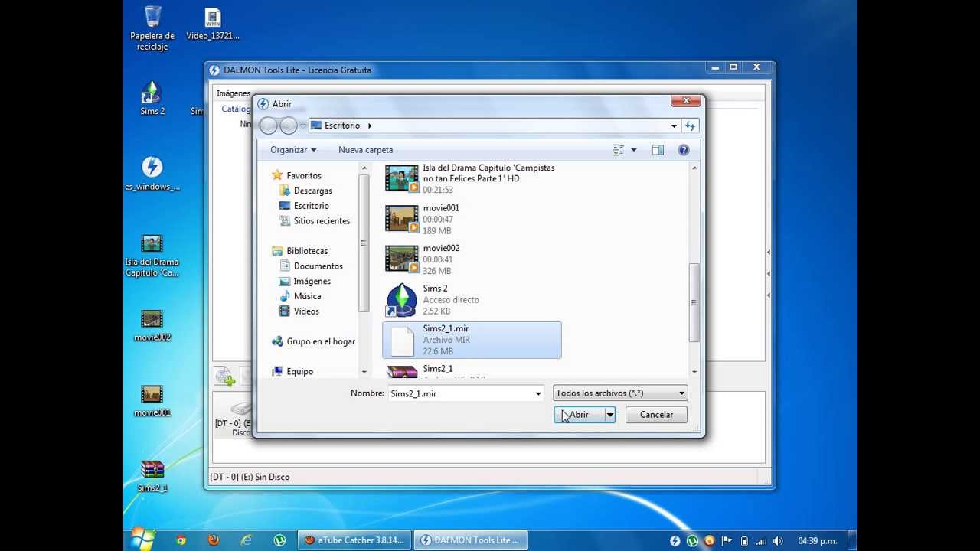The height and width of the screenshot is (551, 980).
Task: Select the Video_13721 WMV desktop file
Action: click(213, 24)
